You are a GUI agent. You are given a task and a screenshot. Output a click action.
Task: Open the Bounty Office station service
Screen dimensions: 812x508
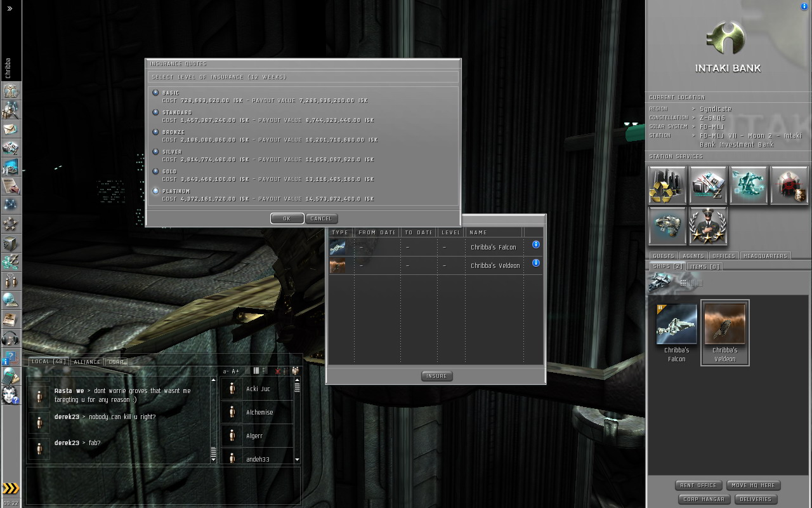(x=789, y=185)
